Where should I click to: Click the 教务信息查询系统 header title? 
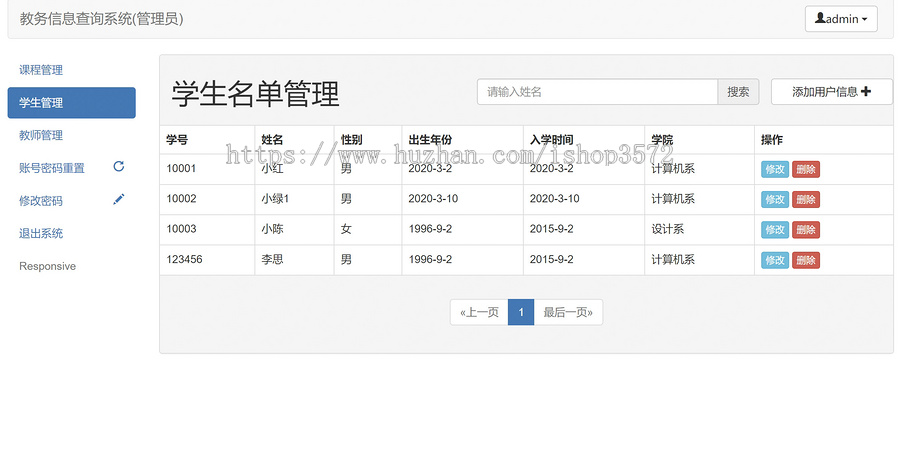[x=102, y=19]
